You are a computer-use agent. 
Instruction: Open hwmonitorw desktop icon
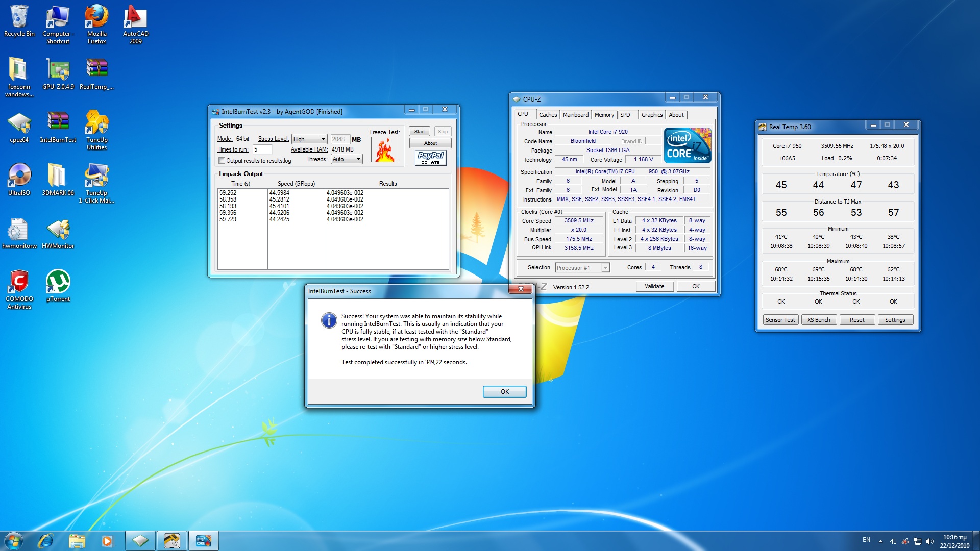click(x=19, y=233)
